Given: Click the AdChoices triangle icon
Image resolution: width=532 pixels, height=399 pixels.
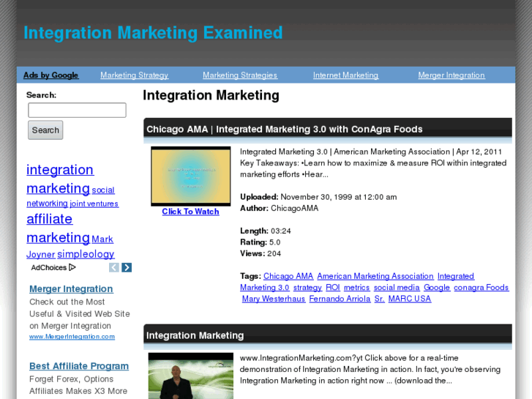Looking at the screenshot, I should pyautogui.click(x=72, y=267).
